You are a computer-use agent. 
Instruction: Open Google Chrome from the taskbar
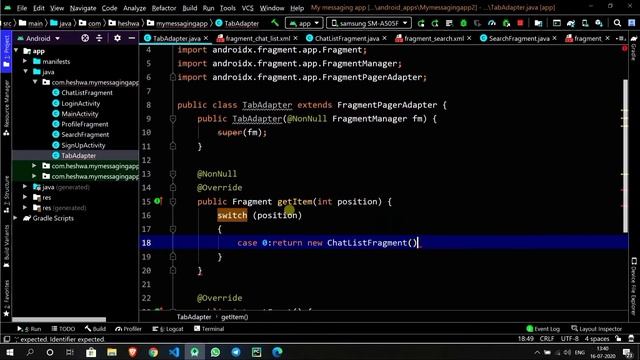click(x=153, y=352)
